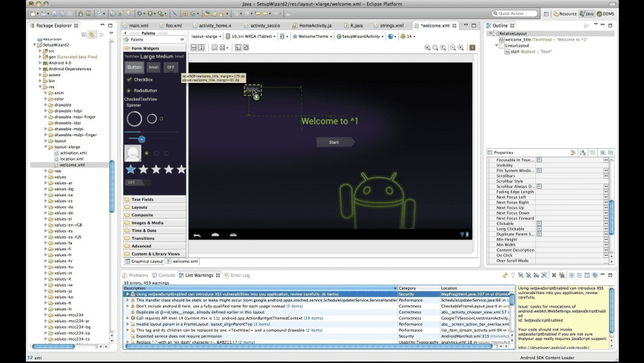The height and width of the screenshot is (363, 644).
Task: Expand the Text Fields palette category
Action: 142,199
